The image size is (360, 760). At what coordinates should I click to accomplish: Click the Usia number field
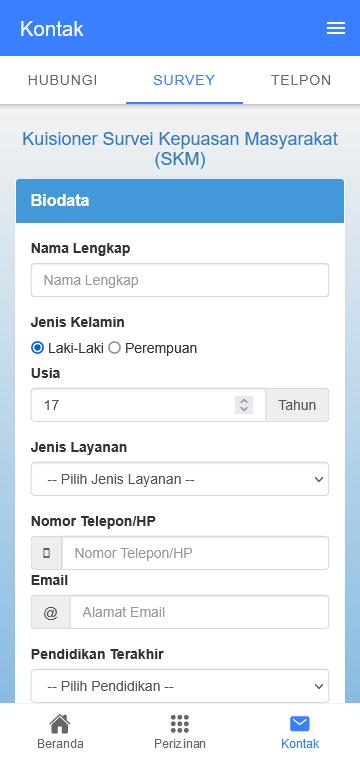(x=148, y=405)
